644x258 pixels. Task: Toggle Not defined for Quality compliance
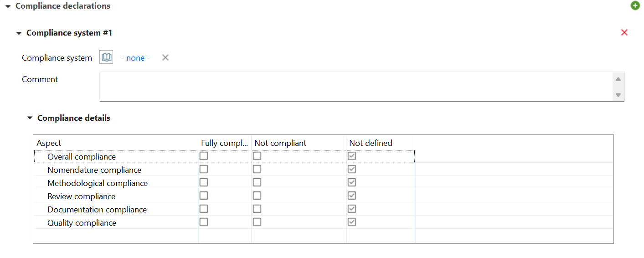pyautogui.click(x=352, y=222)
